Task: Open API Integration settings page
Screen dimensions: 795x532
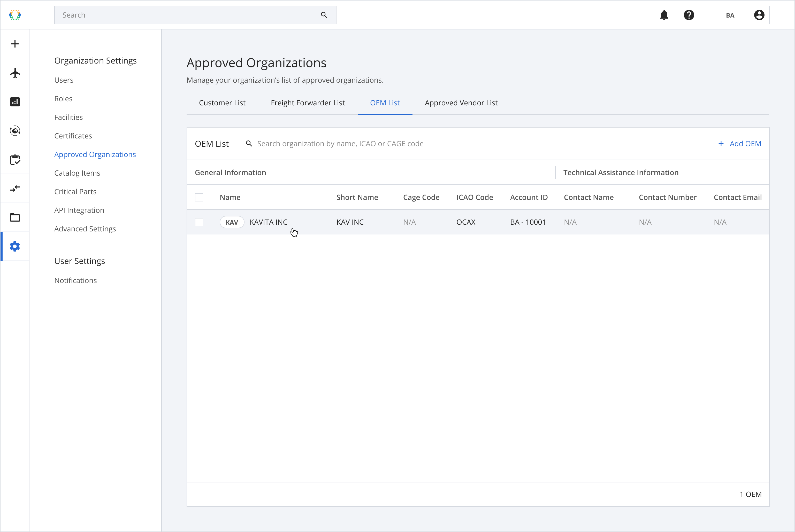Action: coord(79,210)
